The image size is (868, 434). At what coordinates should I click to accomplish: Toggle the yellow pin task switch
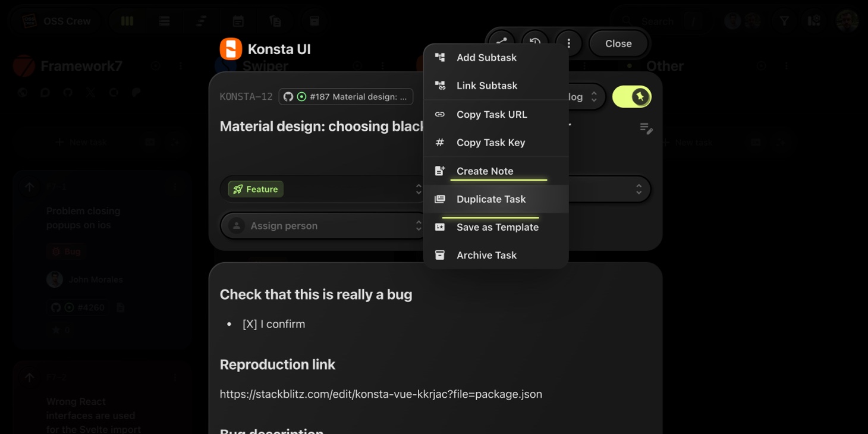(632, 97)
